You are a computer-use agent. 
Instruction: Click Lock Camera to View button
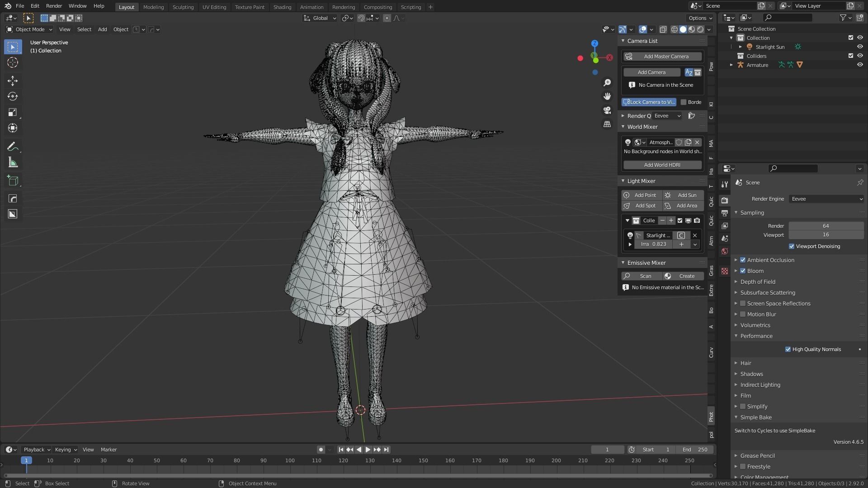(649, 102)
